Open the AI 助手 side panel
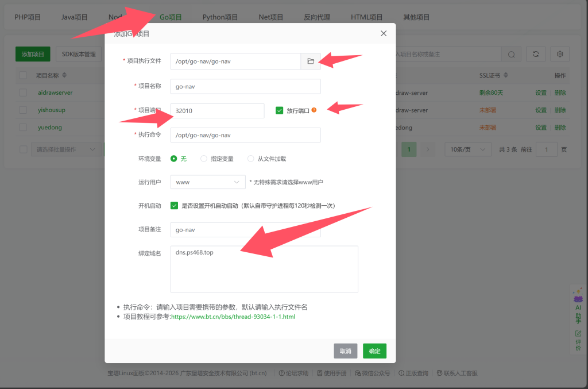Screen dimensions: 588x389 pyautogui.click(x=578, y=306)
